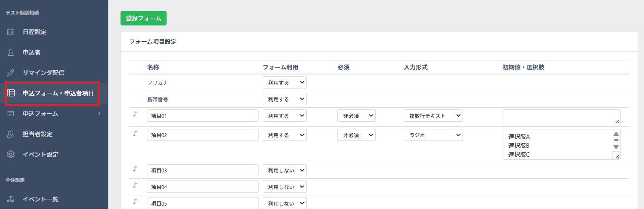
Task: Open the 項目04 利用しない dropdown
Action: [x=285, y=187]
